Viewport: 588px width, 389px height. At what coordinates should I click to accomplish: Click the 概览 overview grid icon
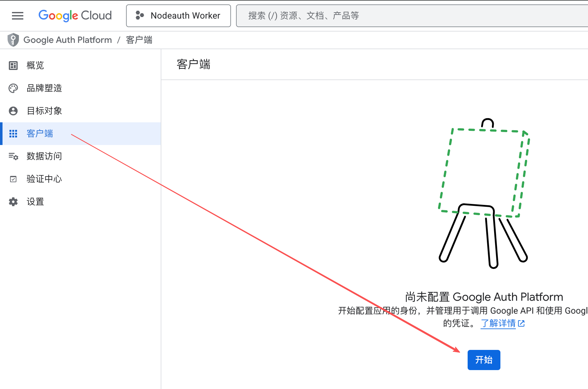click(x=13, y=66)
